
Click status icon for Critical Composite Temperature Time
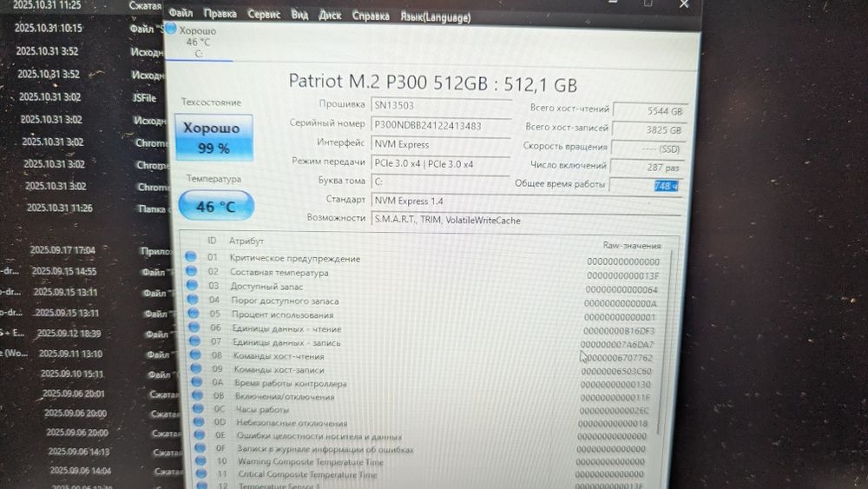201,473
